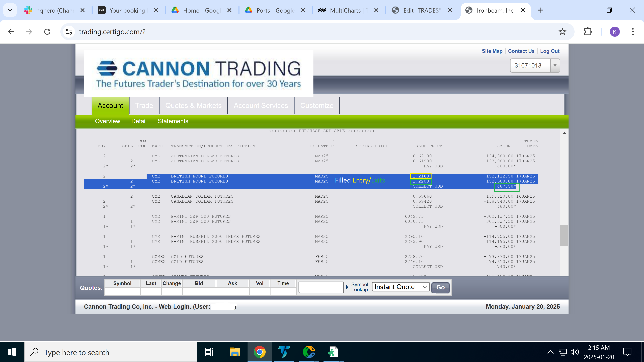
Task: Open a new browser tab
Action: coord(541,10)
